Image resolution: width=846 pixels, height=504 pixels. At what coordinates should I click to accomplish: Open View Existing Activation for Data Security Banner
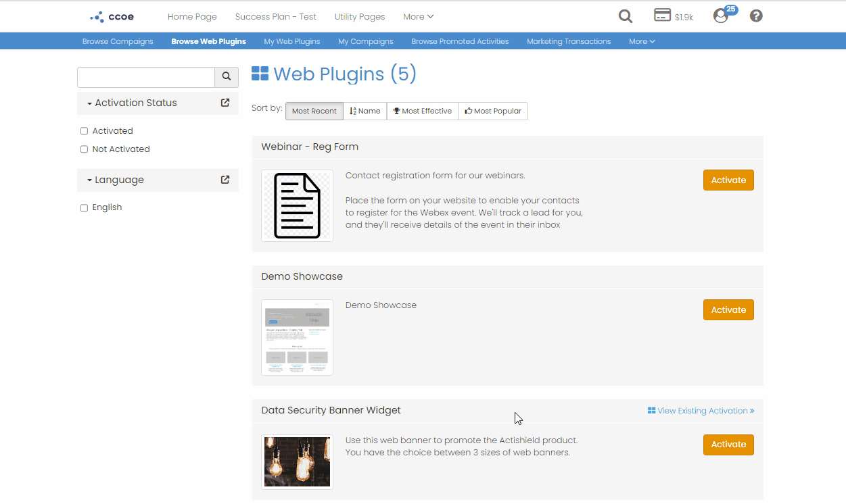click(701, 410)
